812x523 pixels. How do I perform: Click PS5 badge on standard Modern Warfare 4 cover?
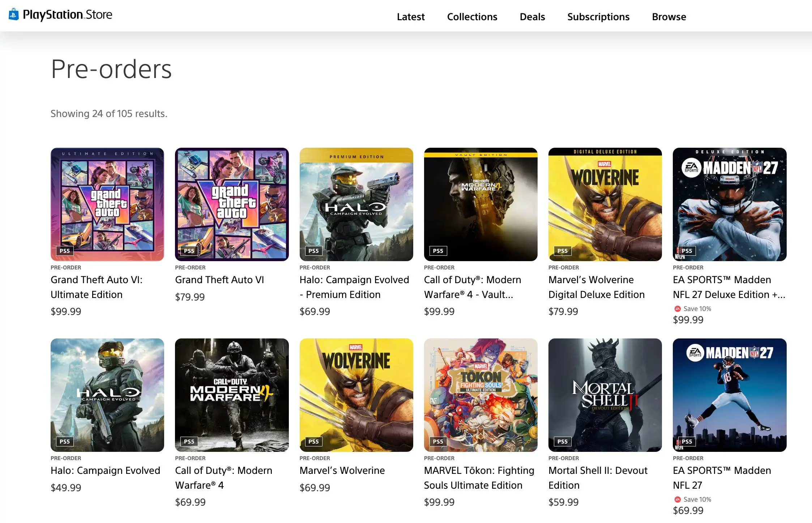tap(189, 441)
